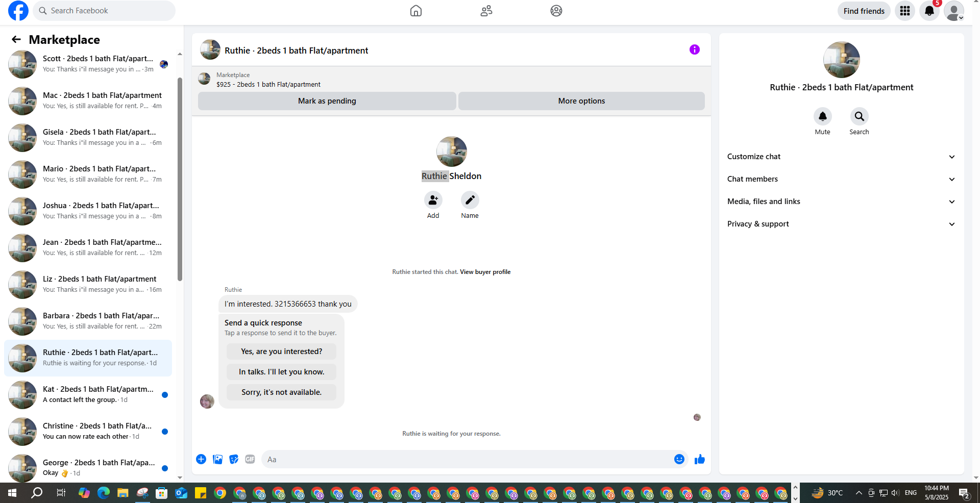Open conversation information purple icon
The height and width of the screenshot is (503, 980).
(x=695, y=49)
